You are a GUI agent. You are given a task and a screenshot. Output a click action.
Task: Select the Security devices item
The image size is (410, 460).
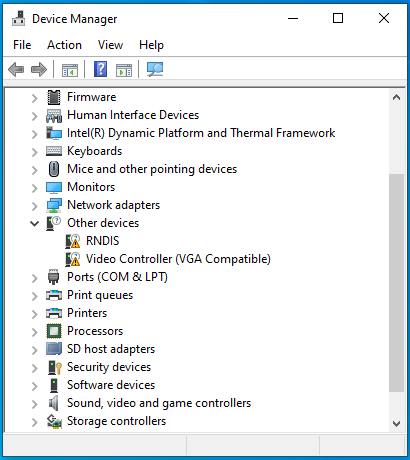[109, 367]
